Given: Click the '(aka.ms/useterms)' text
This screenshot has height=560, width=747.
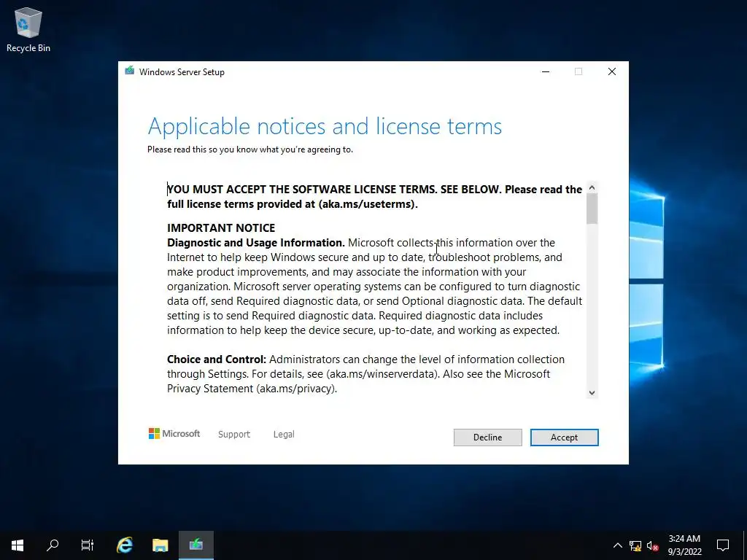Looking at the screenshot, I should 368,204.
